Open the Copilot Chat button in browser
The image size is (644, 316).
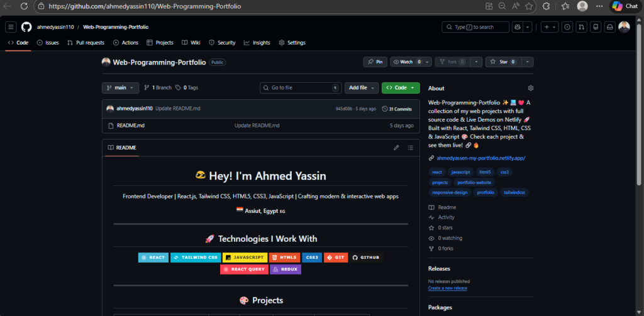click(625, 6)
